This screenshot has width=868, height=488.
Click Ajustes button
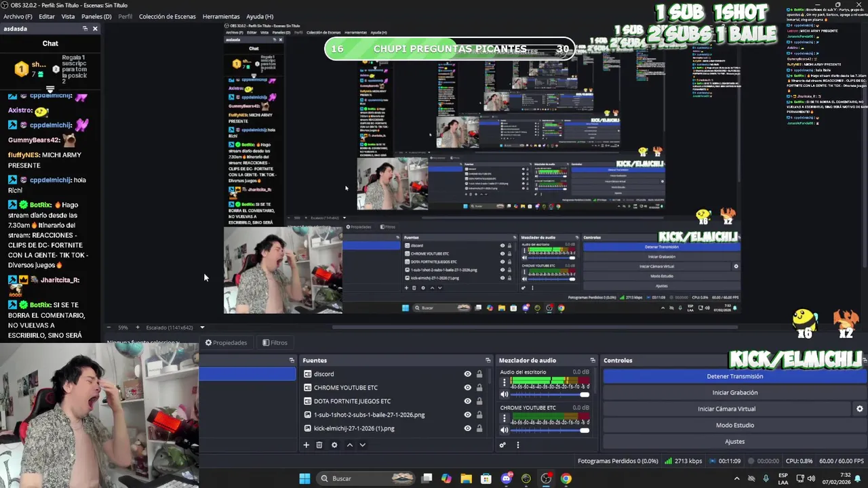point(734,441)
